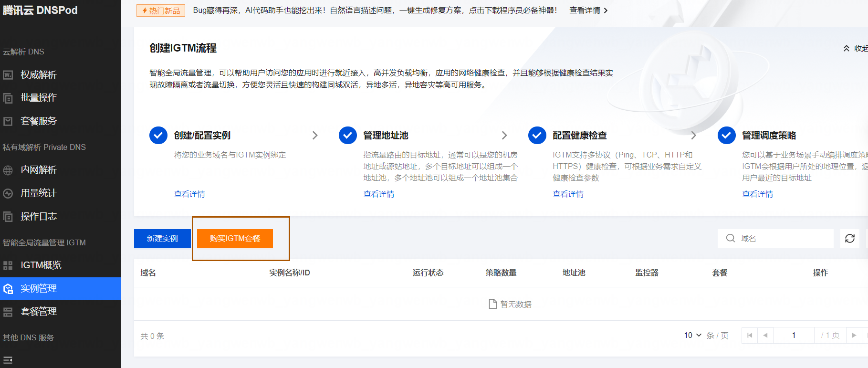Open 查看详情 under 管理调度策略

[758, 194]
